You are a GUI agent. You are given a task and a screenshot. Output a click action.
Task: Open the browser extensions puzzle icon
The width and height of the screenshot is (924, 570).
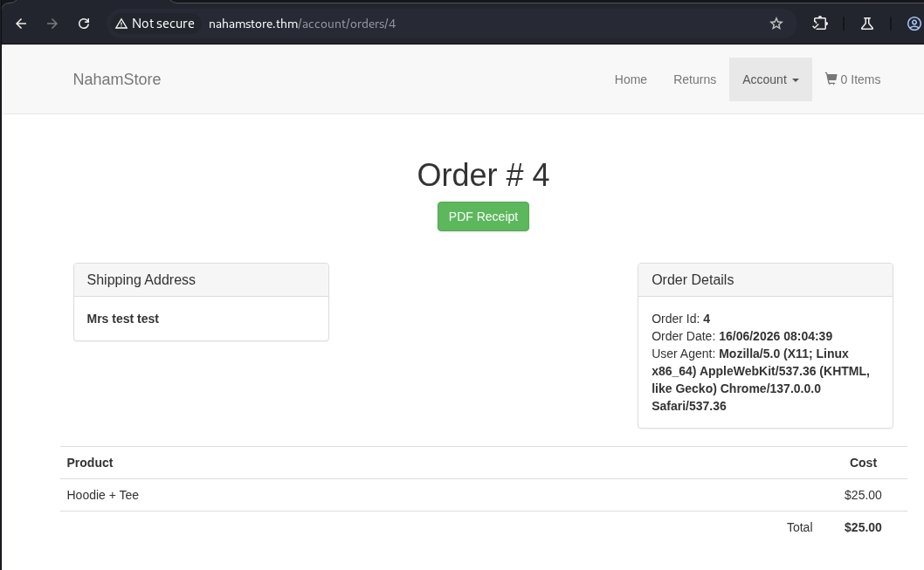click(x=820, y=24)
